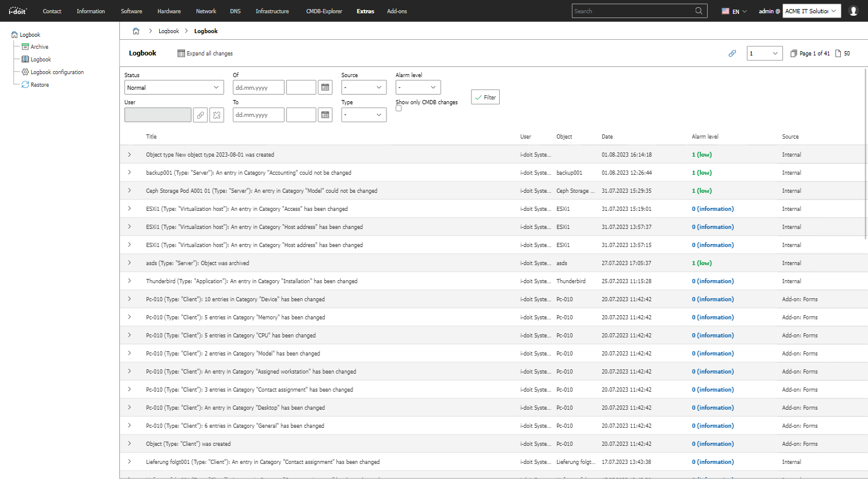This screenshot has width=868, height=479.
Task: Open the Extras menu
Action: 365,11
